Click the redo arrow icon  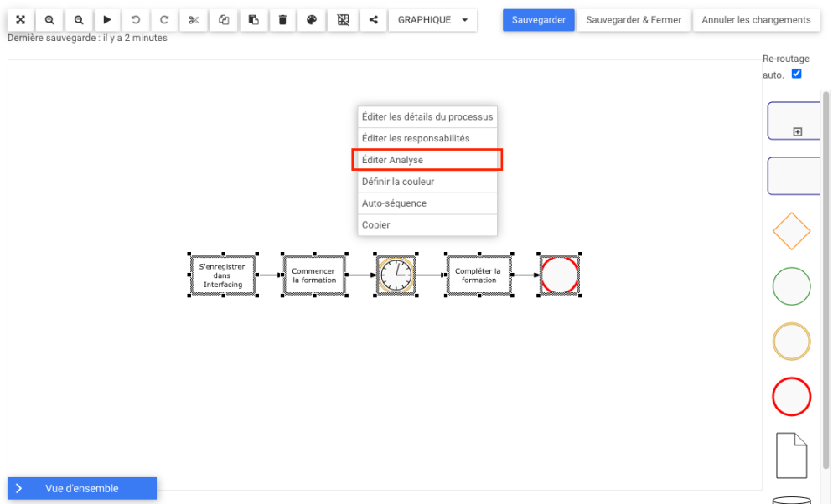pyautogui.click(x=164, y=20)
